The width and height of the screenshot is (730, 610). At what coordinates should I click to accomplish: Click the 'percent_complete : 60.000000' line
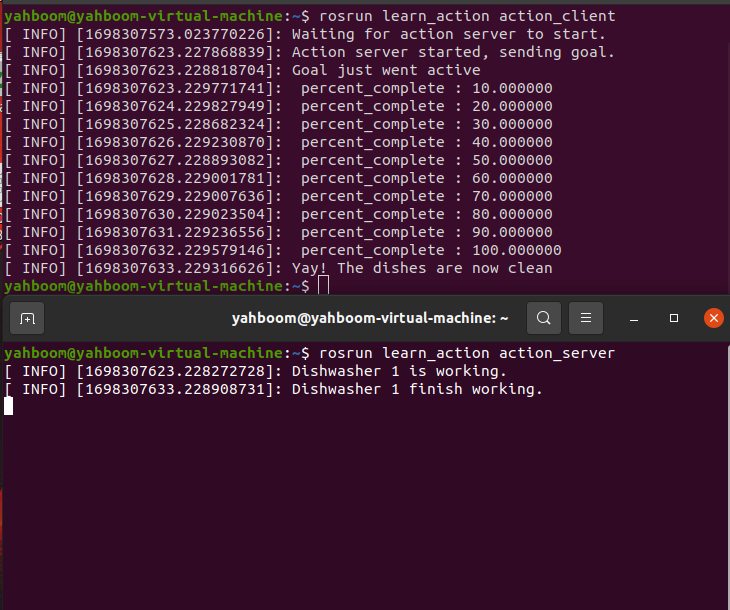[x=278, y=178]
